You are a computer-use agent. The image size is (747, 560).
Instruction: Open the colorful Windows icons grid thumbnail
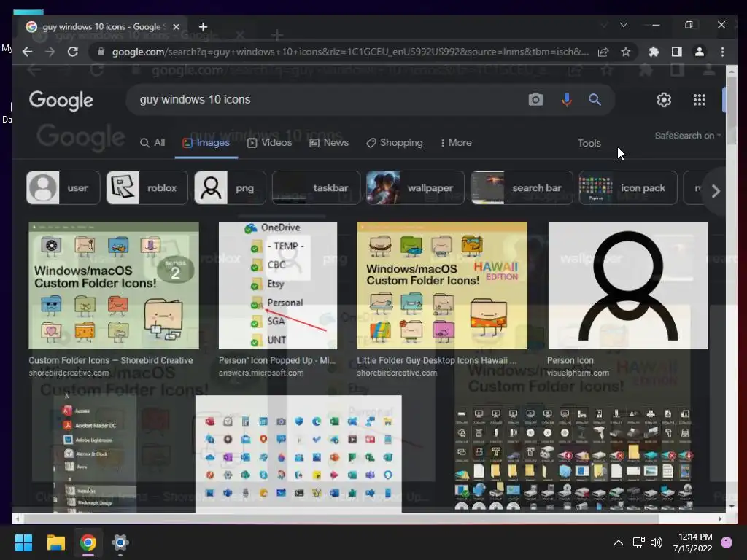298,454
